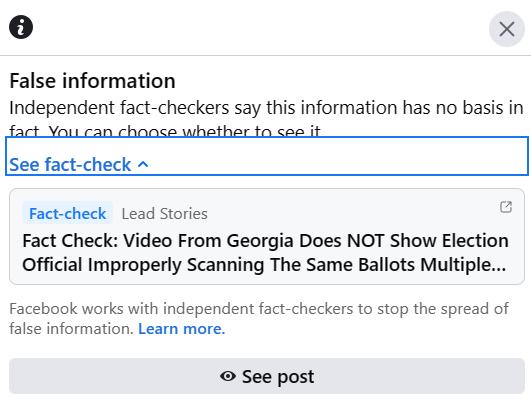Image resolution: width=531 pixels, height=399 pixels.
Task: Click the headline's second line ending in Multiple
Action: coord(264,265)
